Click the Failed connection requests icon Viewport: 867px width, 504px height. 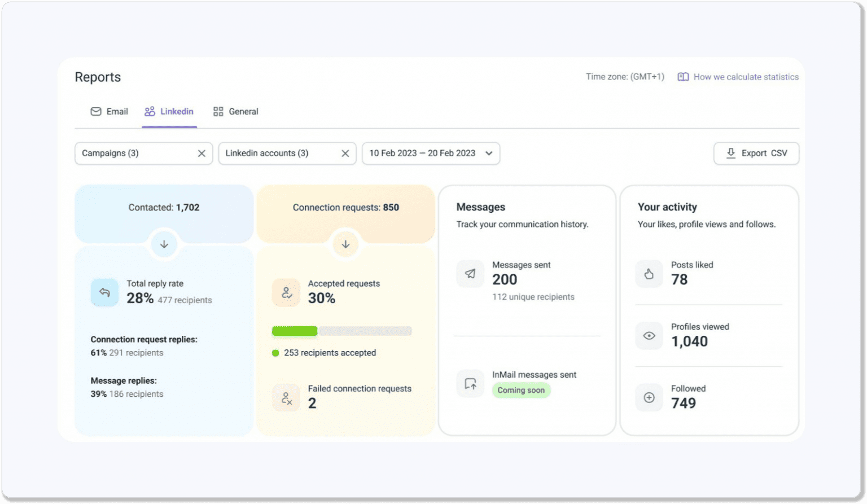[x=286, y=398]
